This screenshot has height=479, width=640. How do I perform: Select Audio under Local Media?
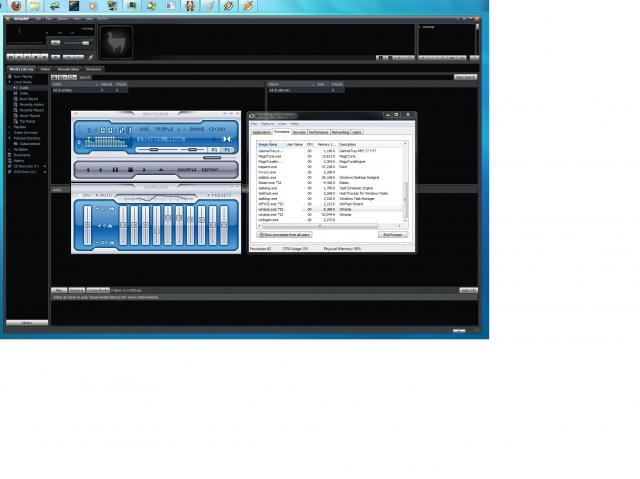coord(24,88)
